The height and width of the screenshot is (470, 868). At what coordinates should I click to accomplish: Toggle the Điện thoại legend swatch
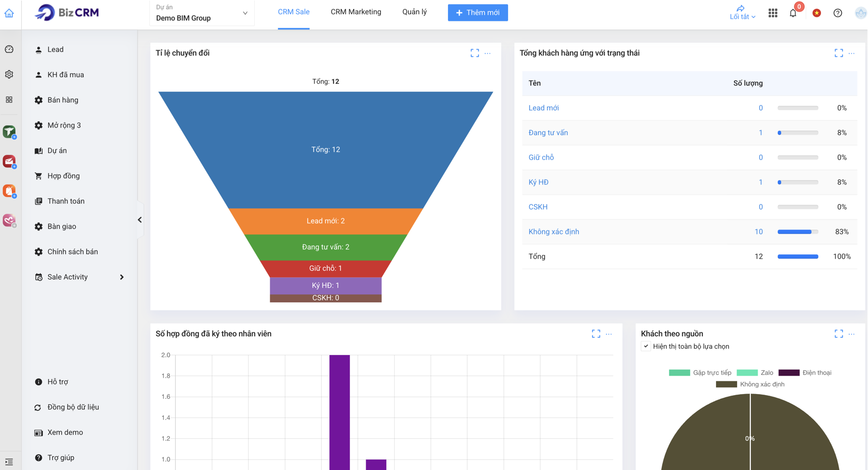(x=789, y=373)
